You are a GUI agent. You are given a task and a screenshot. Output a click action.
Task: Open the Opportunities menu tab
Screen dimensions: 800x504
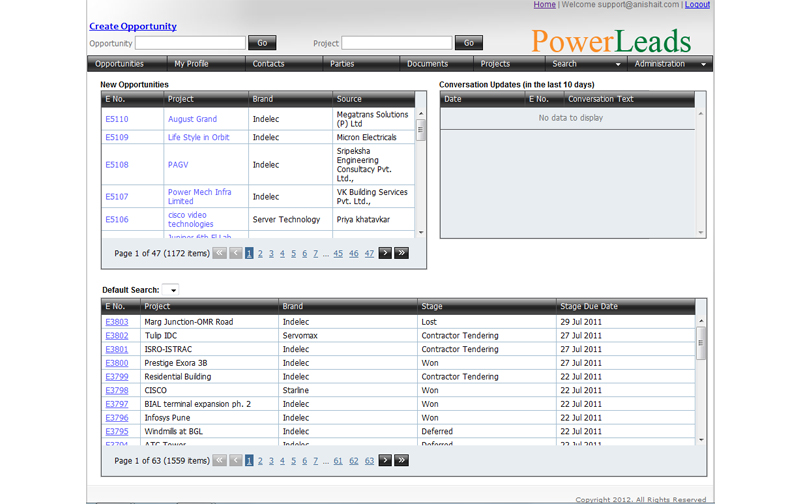pyautogui.click(x=119, y=64)
